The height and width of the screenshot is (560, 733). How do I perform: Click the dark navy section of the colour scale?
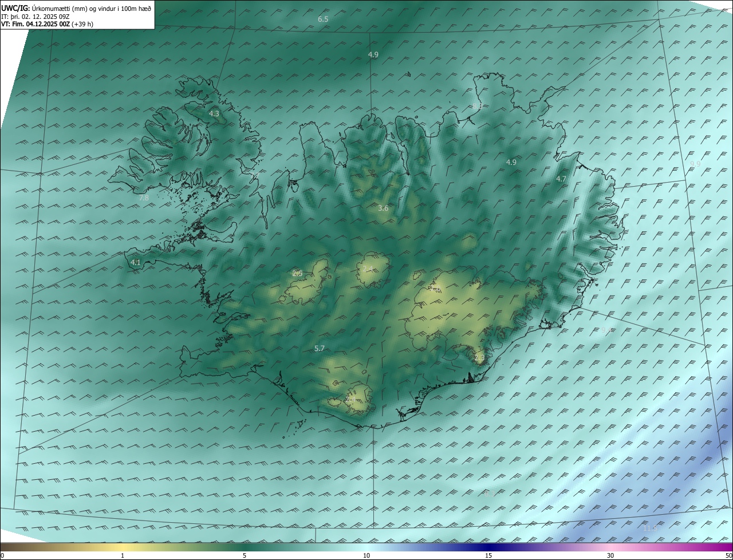click(488, 547)
